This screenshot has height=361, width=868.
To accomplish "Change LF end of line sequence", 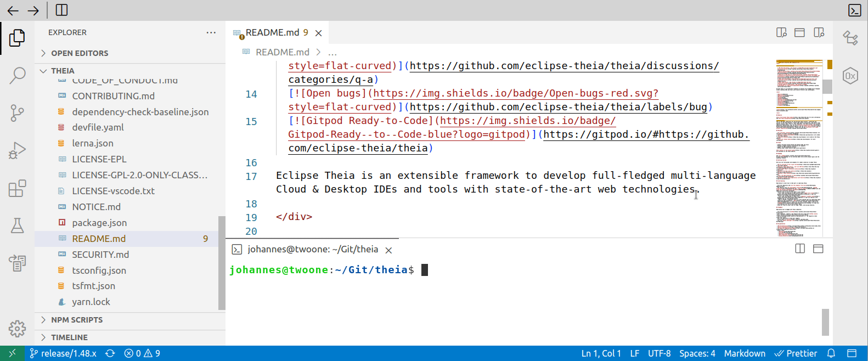I will [x=635, y=353].
